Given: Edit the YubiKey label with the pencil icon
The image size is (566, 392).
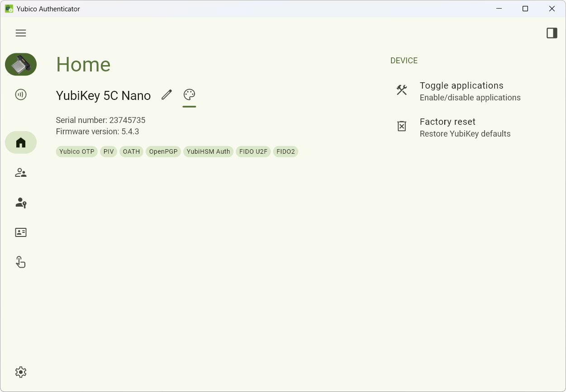Looking at the screenshot, I should pos(166,94).
